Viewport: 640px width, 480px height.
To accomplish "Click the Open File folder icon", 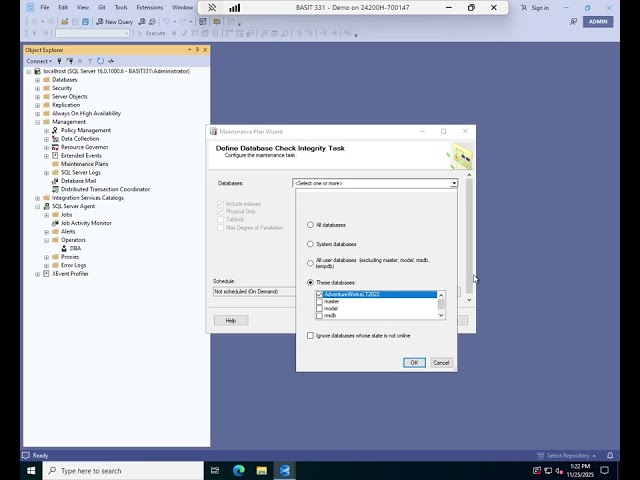I will point(64,22).
